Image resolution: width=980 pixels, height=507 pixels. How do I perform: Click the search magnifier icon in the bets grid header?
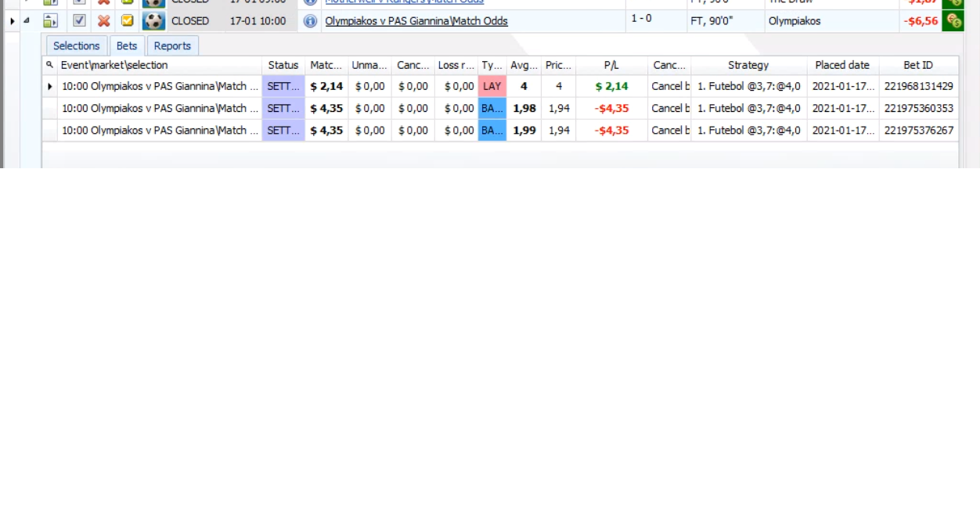click(50, 65)
